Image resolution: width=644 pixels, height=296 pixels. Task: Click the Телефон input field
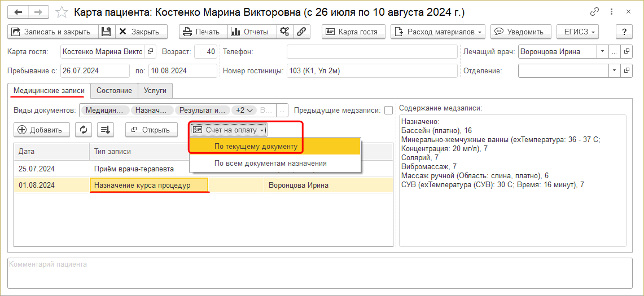[x=372, y=52]
